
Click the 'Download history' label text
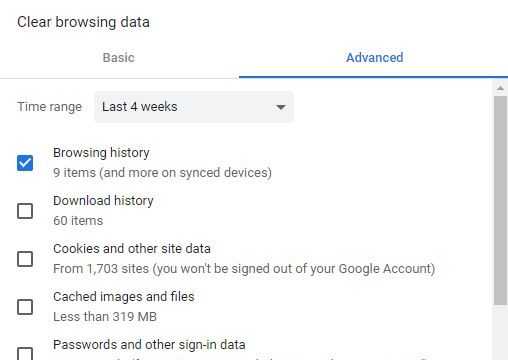(x=103, y=201)
